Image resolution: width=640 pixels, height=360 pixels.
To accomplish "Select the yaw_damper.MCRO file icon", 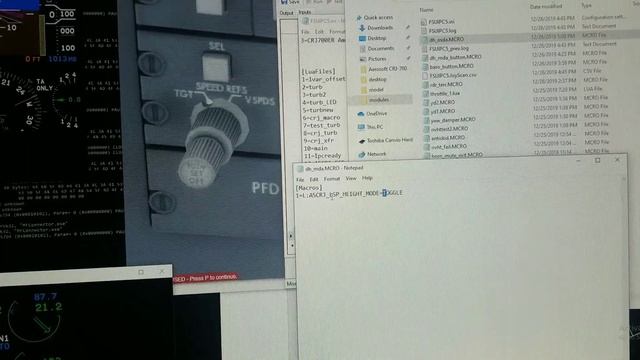I will [x=426, y=120].
